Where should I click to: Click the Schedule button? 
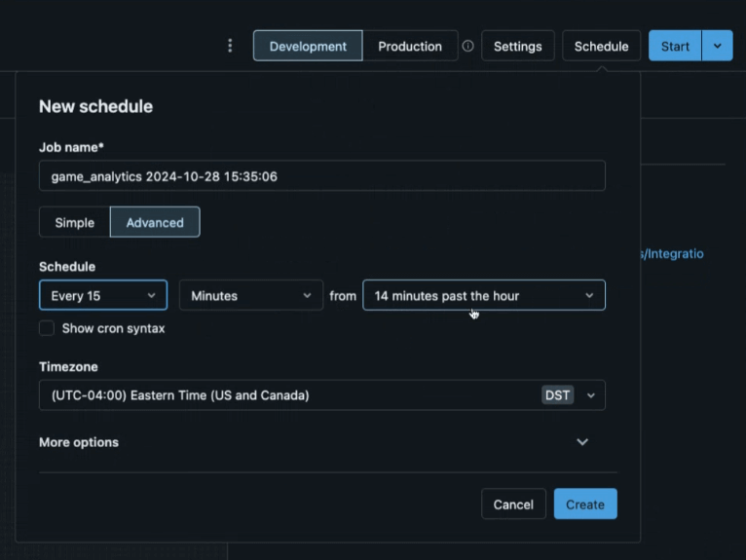coord(601,46)
